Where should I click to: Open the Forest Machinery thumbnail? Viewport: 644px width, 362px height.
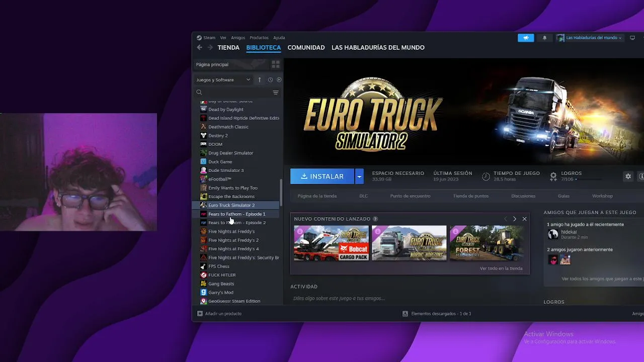pyautogui.click(x=487, y=243)
